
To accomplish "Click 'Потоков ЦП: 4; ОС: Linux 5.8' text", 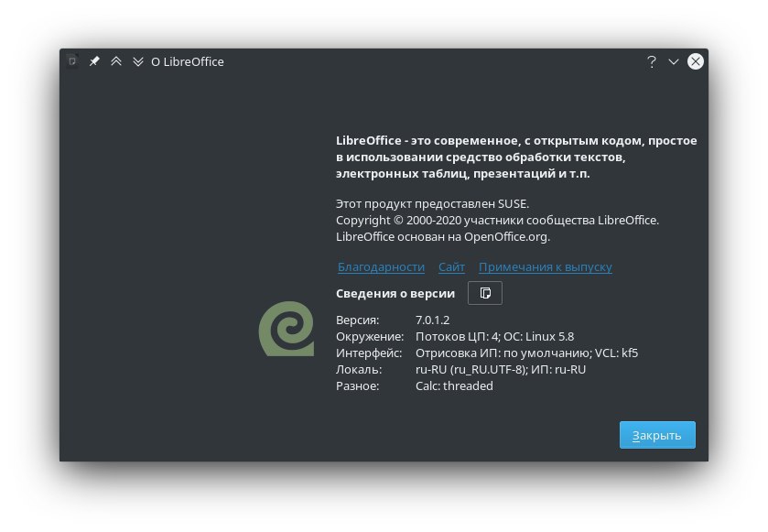I will [494, 337].
